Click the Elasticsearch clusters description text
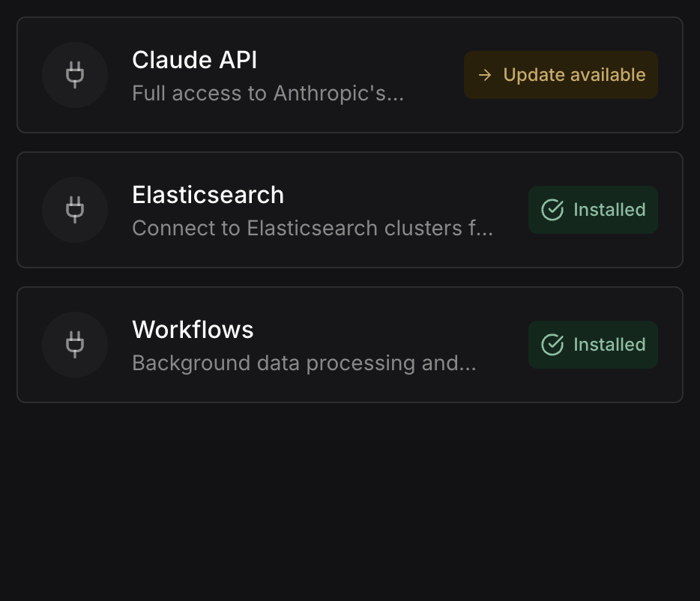 click(x=312, y=229)
